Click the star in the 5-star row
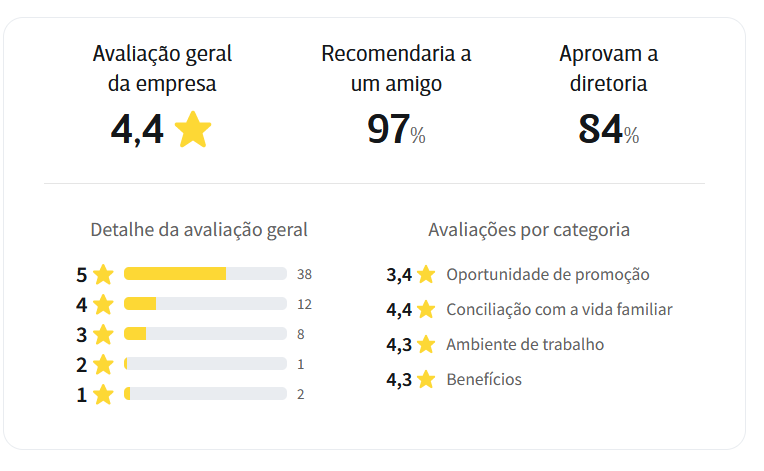The height and width of the screenshot is (471, 764). [103, 275]
